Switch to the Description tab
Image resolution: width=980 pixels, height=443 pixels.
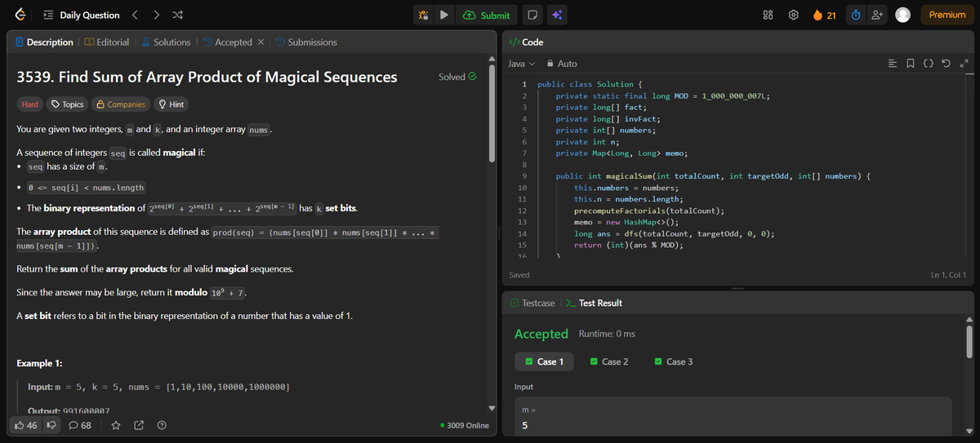point(44,42)
